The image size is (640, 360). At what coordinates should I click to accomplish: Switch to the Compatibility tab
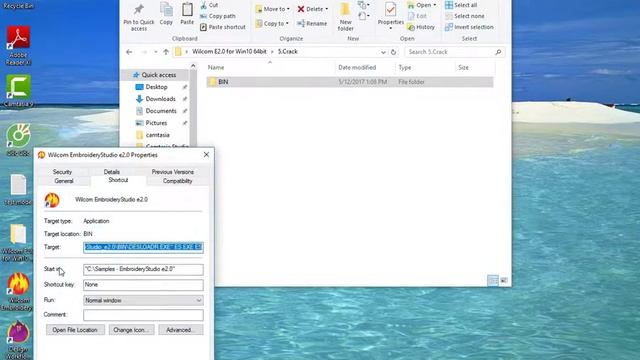[x=177, y=181]
